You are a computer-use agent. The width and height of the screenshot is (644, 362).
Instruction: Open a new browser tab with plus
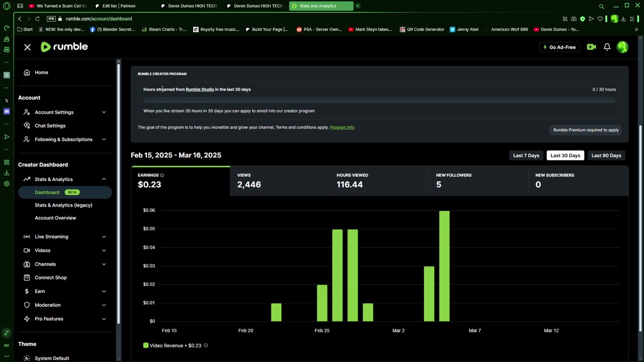[358, 6]
